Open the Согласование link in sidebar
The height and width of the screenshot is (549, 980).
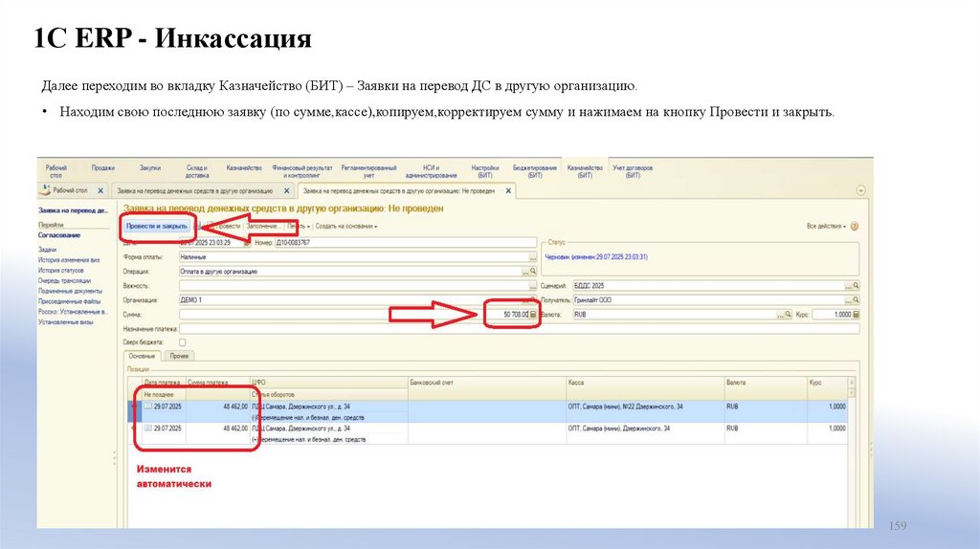click(x=59, y=235)
